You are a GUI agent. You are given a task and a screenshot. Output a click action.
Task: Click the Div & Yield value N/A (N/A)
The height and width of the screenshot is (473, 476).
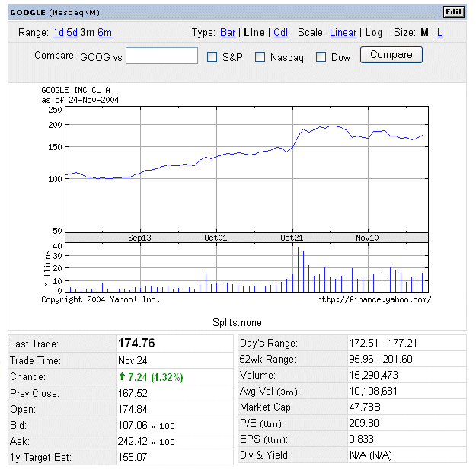pos(371,455)
